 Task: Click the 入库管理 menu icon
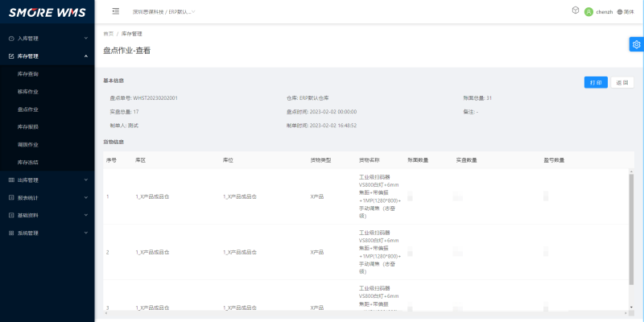10,38
